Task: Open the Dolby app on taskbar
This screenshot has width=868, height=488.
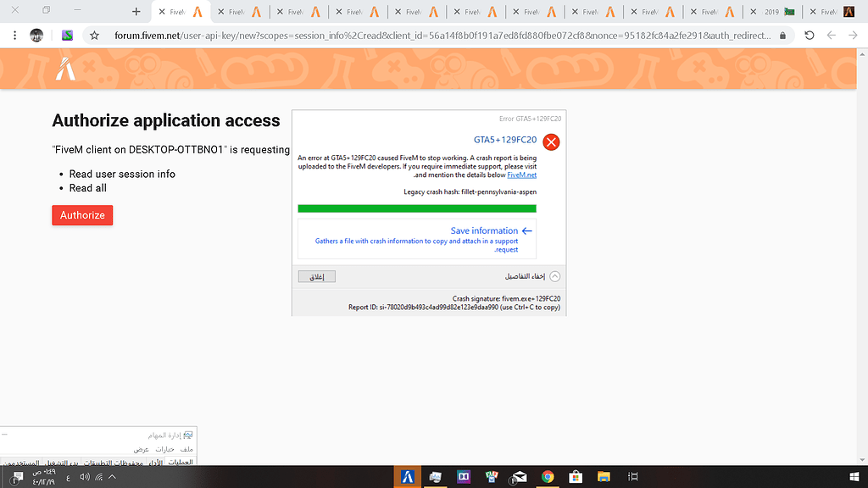Action: (x=464, y=477)
